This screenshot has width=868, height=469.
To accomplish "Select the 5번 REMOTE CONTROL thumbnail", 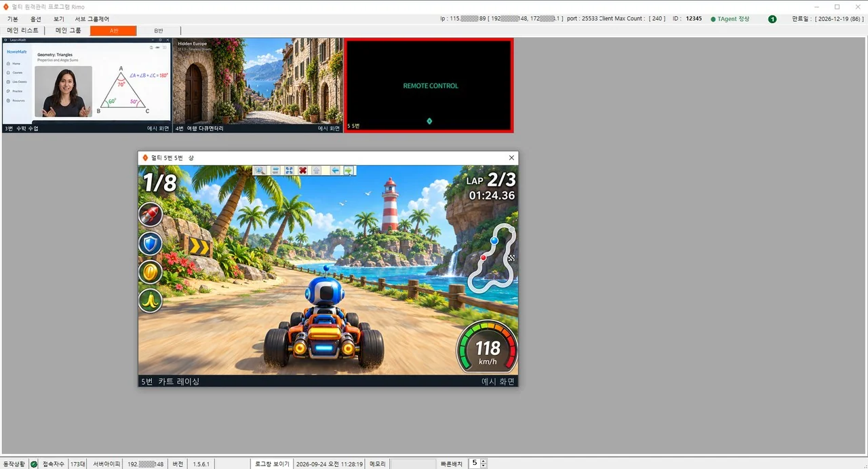I will point(429,85).
